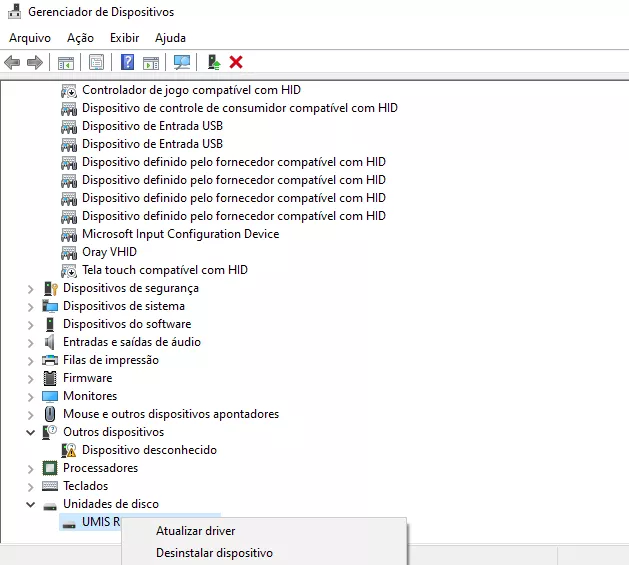
Task: Collapse the Outros dispositivos category
Action: 30,432
